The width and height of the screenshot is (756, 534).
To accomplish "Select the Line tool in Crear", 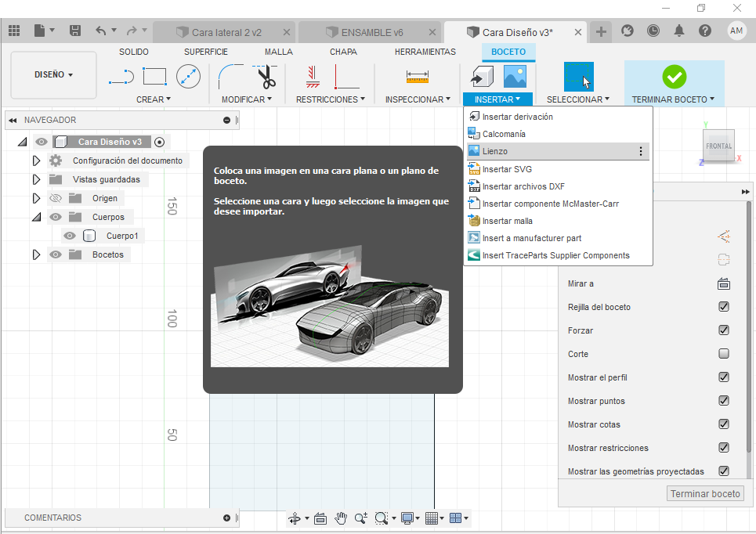I will 121,77.
